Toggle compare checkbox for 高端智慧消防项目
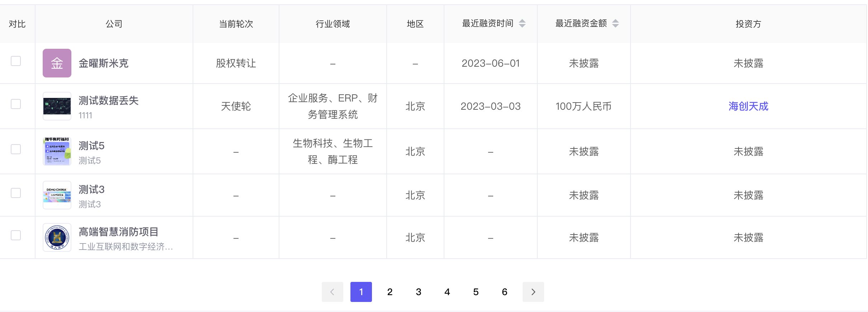868x312 pixels. click(x=16, y=235)
